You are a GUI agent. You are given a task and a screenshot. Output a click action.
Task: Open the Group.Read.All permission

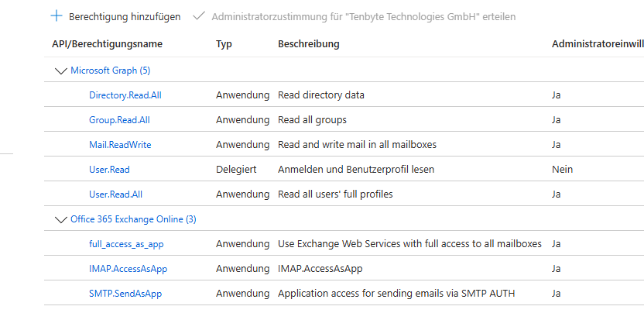[x=119, y=119]
